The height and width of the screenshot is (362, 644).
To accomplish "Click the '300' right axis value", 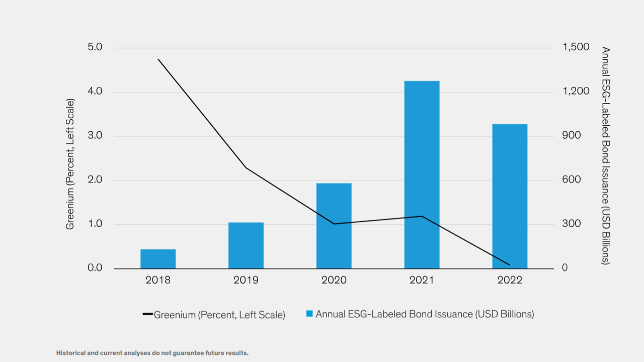I will 572,224.
